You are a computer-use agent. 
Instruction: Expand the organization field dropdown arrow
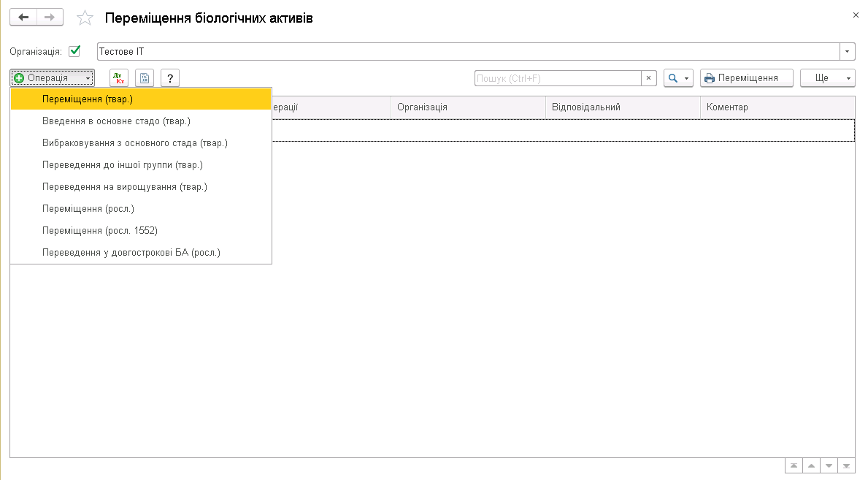tap(848, 51)
